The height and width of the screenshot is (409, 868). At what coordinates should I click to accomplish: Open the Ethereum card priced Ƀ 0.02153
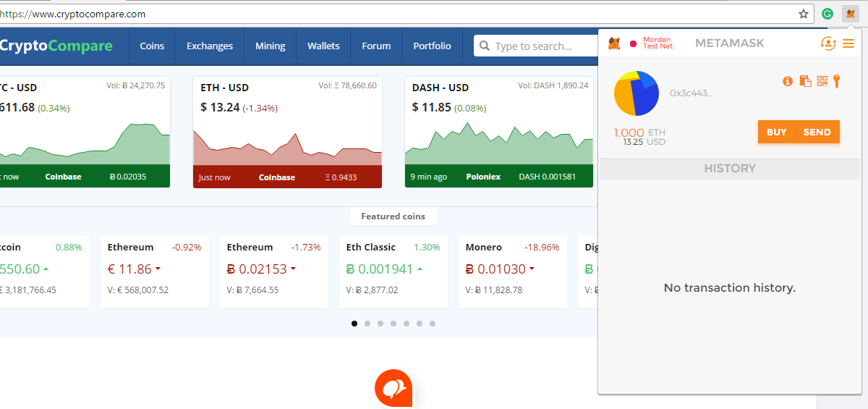(x=274, y=272)
